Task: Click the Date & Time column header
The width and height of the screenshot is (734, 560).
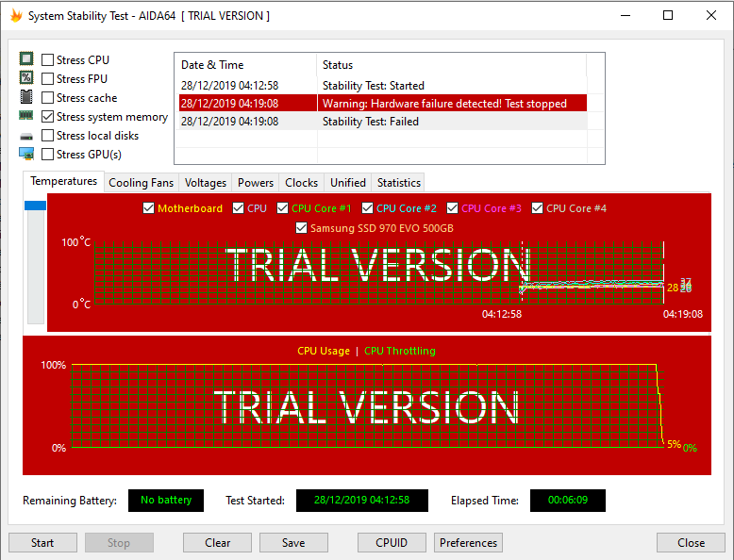Action: (245, 65)
